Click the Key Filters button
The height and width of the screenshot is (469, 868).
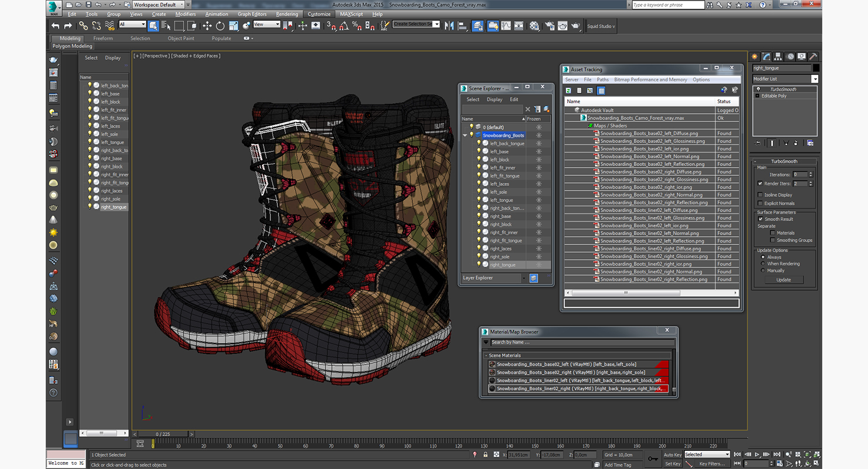click(711, 464)
